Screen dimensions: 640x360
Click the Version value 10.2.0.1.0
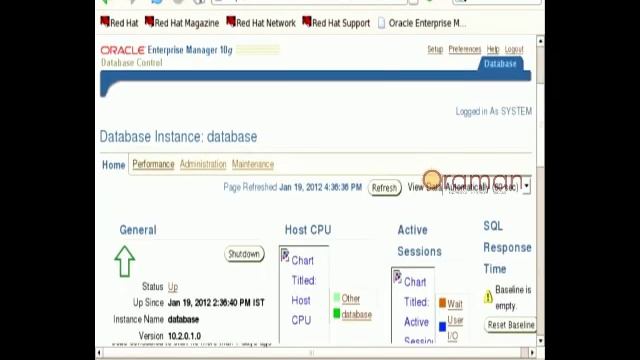point(184,336)
